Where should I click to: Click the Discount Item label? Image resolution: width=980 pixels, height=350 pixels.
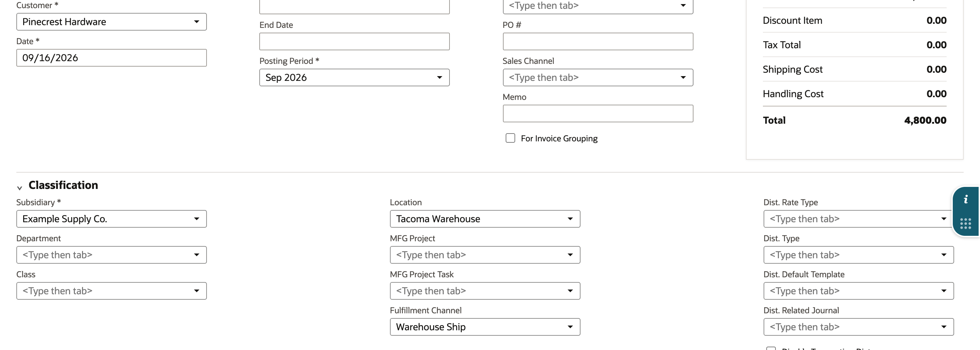(793, 20)
